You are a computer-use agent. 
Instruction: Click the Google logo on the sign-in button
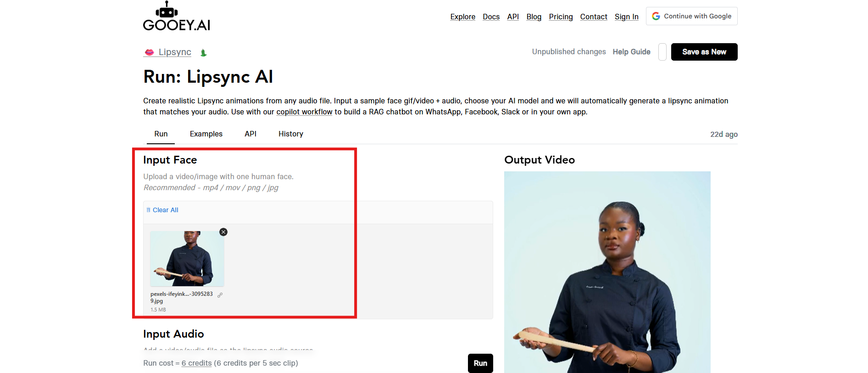pos(656,16)
